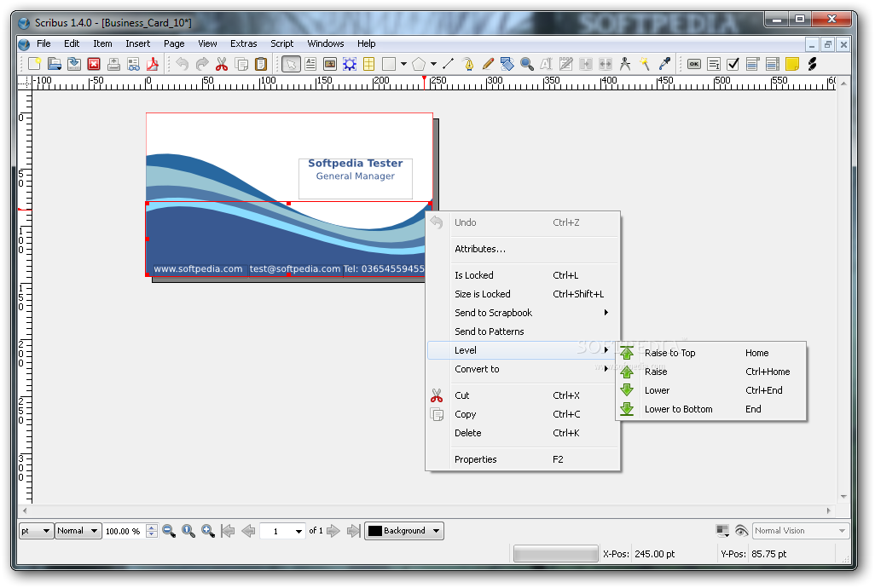Open the Normal Vision dropdown
This screenshot has width=875, height=588.
801,531
